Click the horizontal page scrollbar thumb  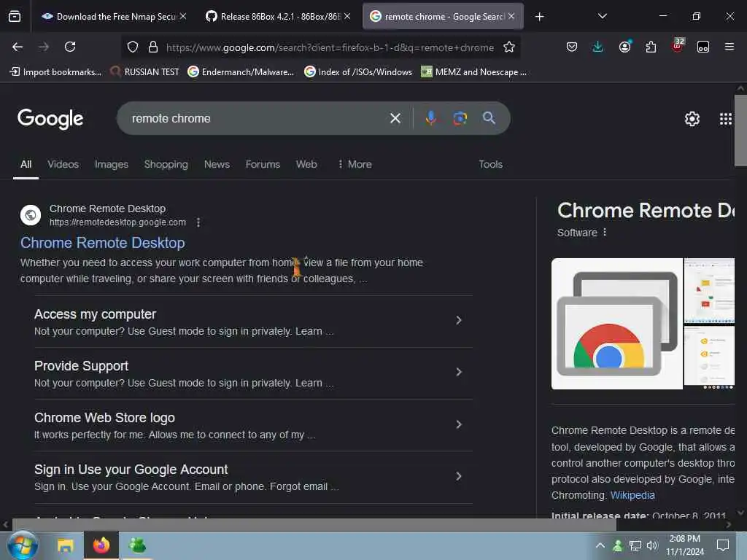pyautogui.click(x=314, y=525)
